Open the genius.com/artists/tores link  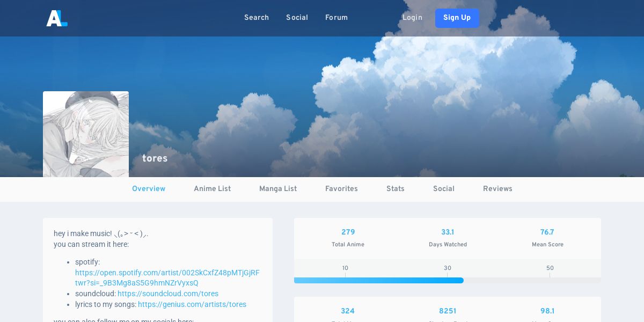(x=192, y=304)
